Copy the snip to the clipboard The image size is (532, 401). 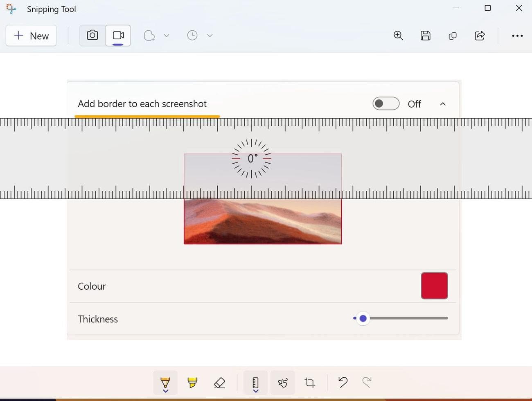point(452,36)
